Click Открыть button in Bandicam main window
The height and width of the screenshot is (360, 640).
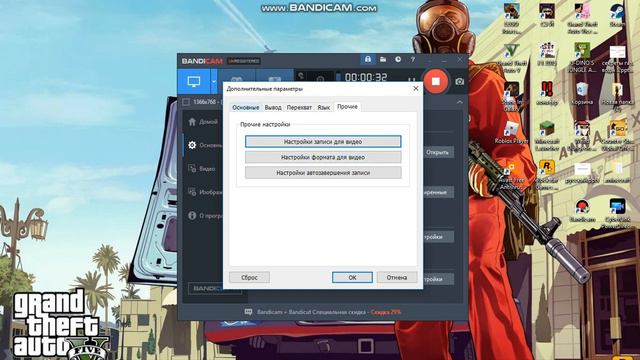[x=438, y=152]
